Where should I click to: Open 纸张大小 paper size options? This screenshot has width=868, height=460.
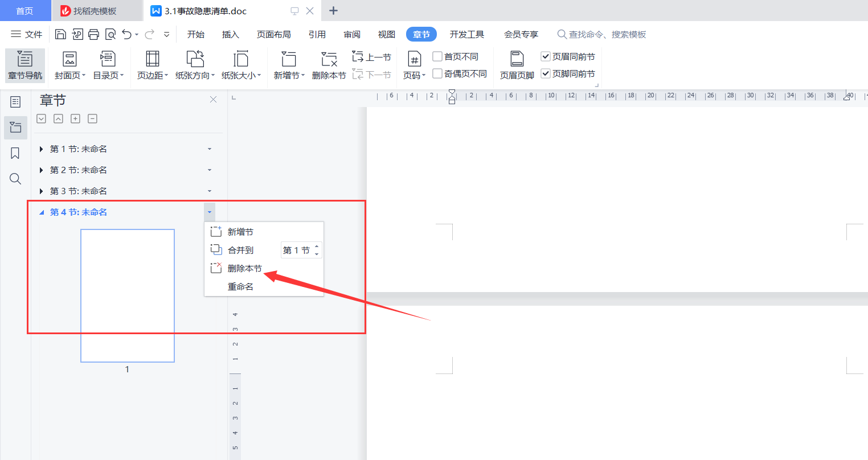pos(241,65)
